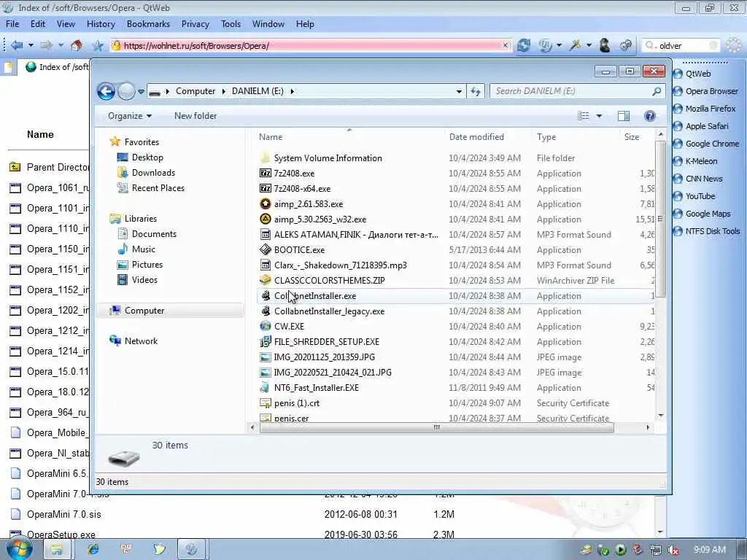Open the File menu
The image size is (747, 560).
[12, 24]
